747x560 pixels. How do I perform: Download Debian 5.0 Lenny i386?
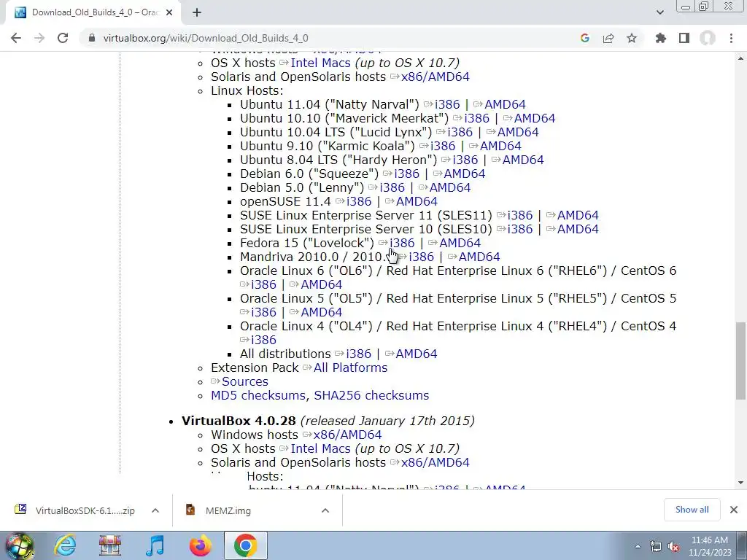click(392, 187)
